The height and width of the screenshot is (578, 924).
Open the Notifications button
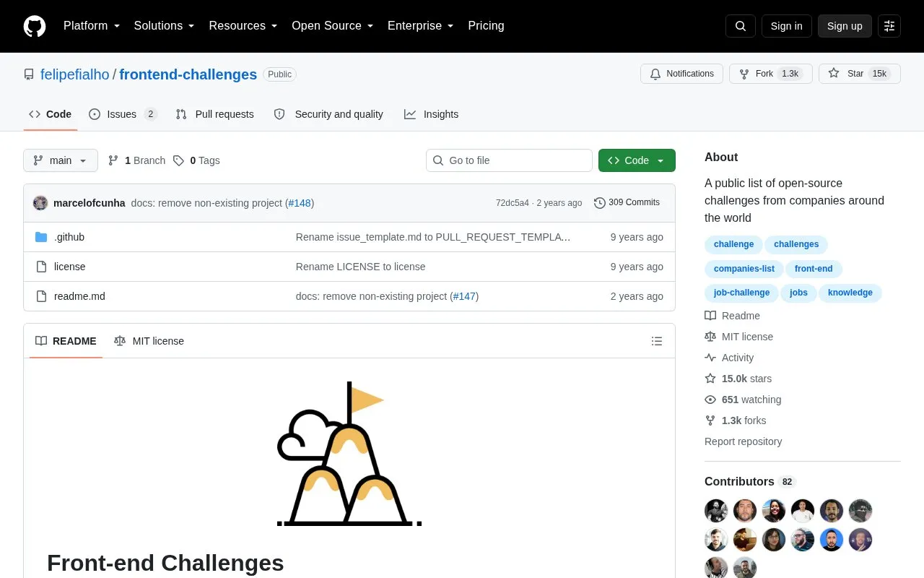tap(681, 74)
